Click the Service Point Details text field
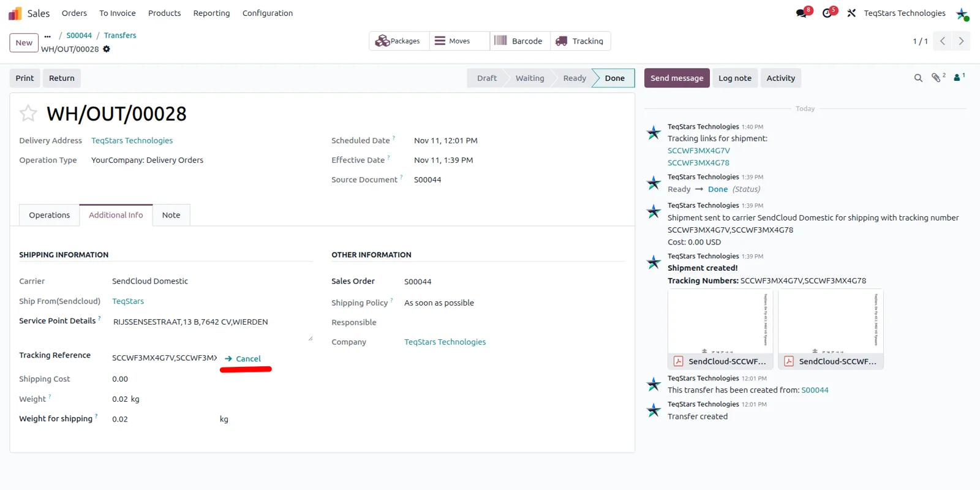980x490 pixels. point(212,328)
